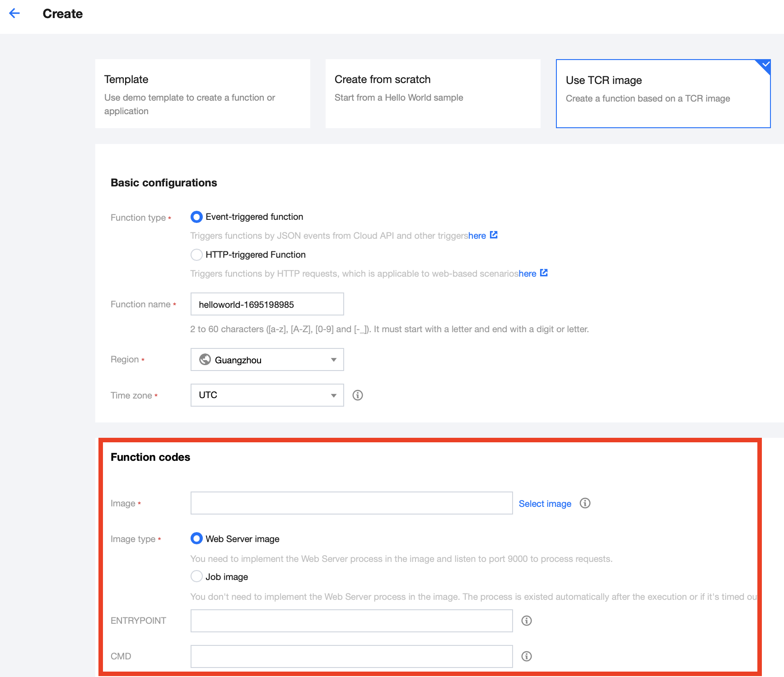Click the Select image link
Screen dimensions: 784x677
coord(545,504)
